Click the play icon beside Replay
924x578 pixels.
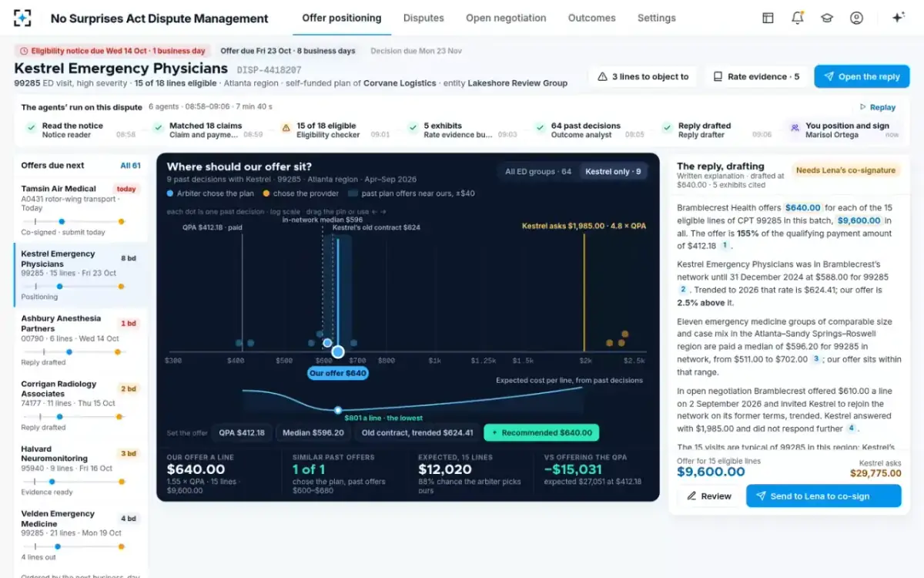(x=863, y=107)
